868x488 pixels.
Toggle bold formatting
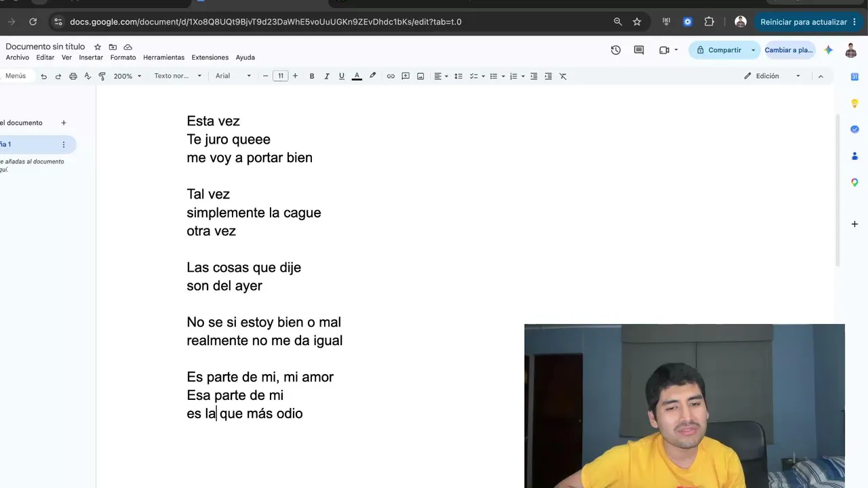click(x=312, y=77)
